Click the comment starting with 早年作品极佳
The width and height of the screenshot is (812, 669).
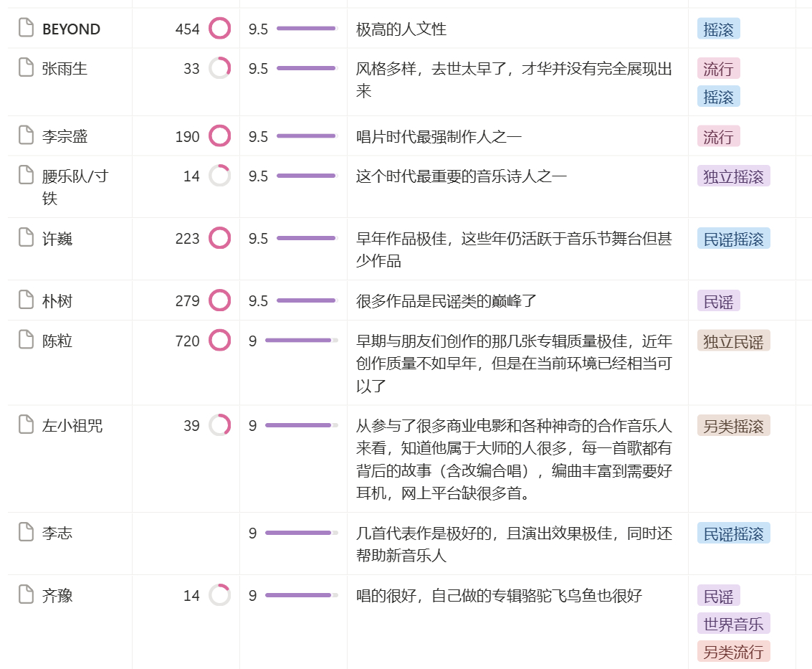514,250
